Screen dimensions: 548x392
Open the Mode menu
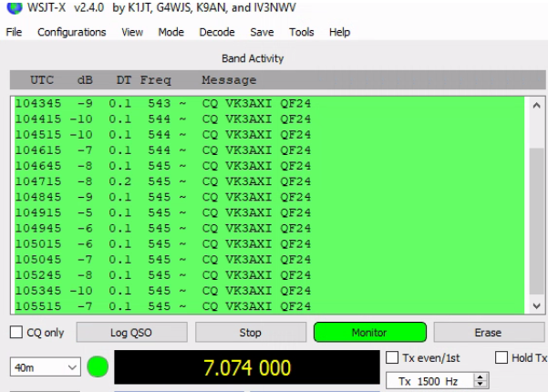[x=171, y=32]
